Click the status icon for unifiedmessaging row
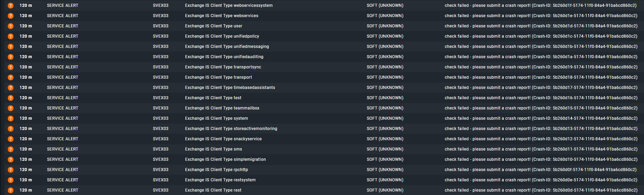Viewport: 644px width, 195px height. 11,47
